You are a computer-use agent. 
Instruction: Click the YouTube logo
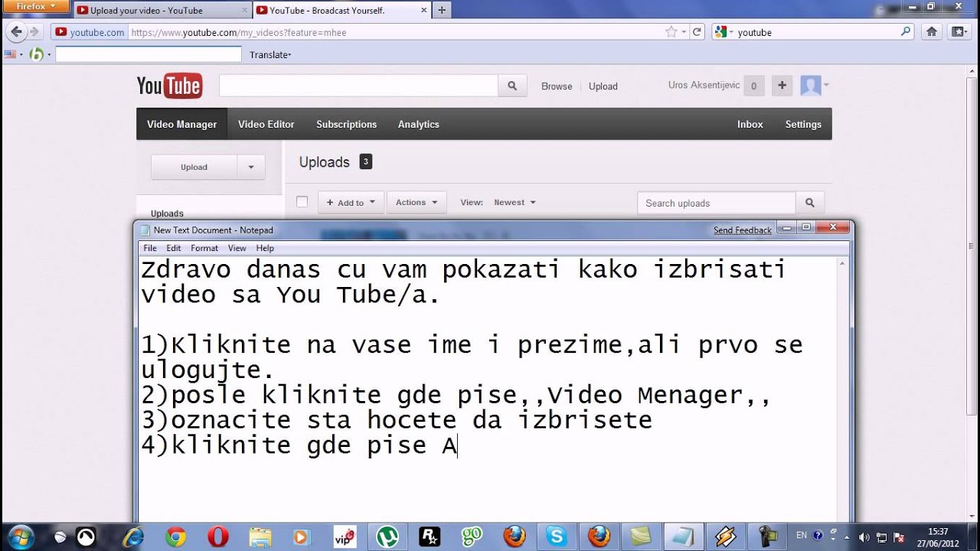point(169,86)
